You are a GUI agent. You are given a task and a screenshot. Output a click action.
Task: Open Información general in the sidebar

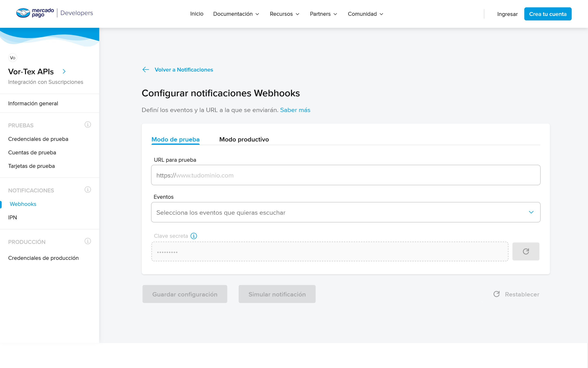(x=33, y=103)
